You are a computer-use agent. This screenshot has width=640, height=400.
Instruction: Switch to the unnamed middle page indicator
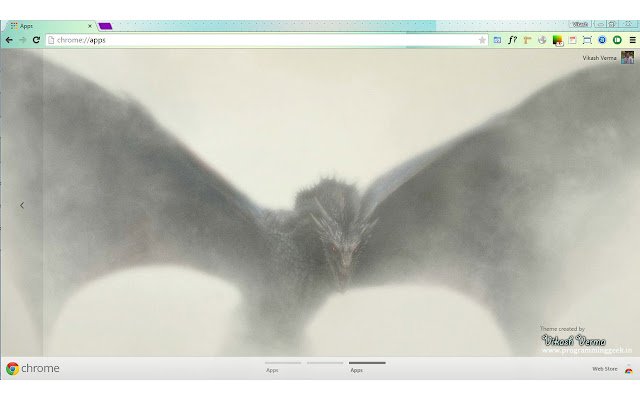point(325,363)
